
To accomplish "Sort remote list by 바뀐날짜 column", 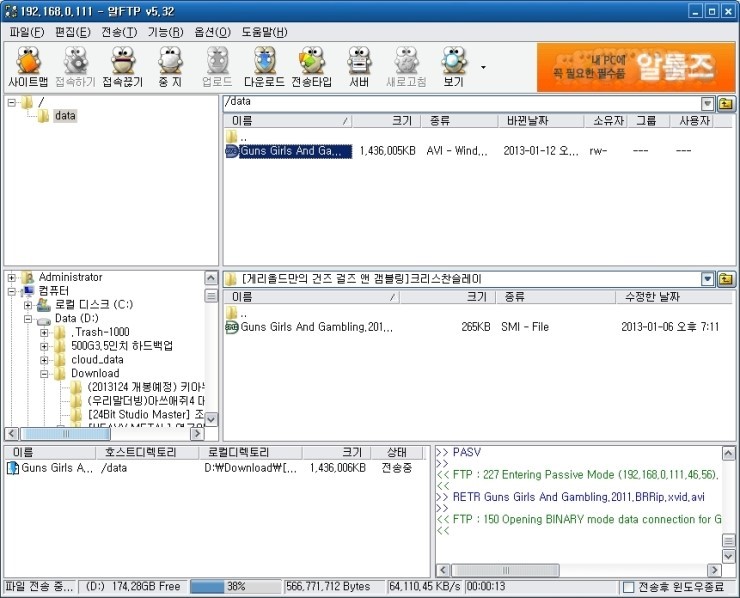I will click(x=541, y=121).
